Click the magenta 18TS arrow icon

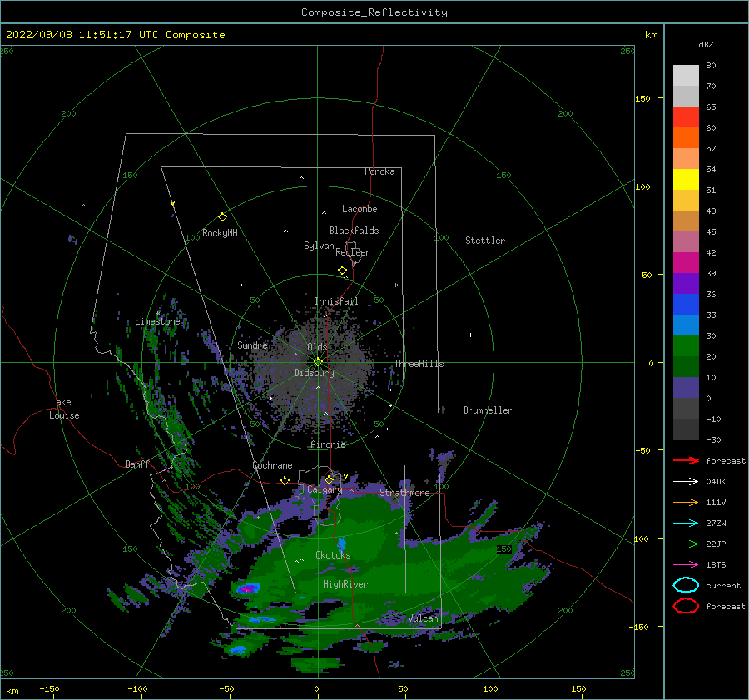tap(686, 564)
